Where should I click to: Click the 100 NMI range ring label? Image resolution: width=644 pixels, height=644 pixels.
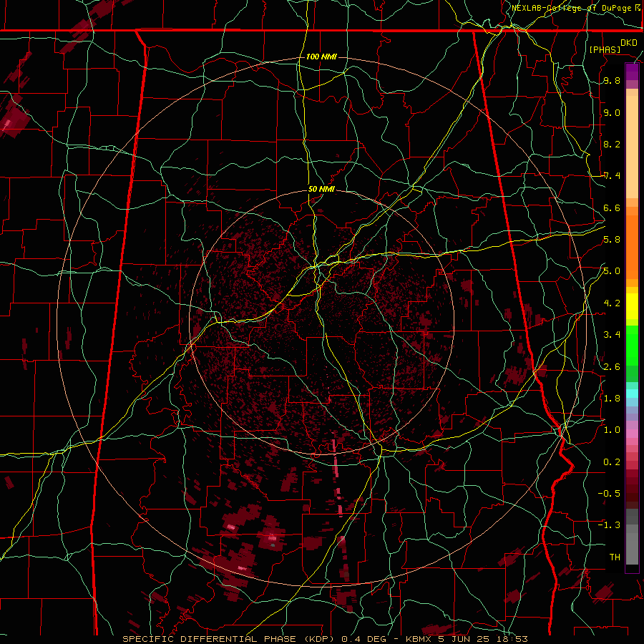321,57
